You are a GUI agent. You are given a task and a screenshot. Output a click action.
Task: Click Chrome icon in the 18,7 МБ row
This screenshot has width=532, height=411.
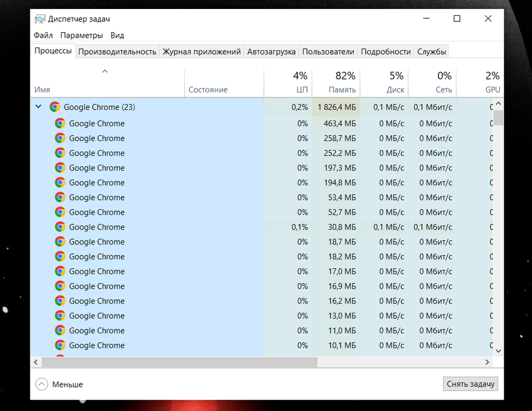tap(60, 242)
